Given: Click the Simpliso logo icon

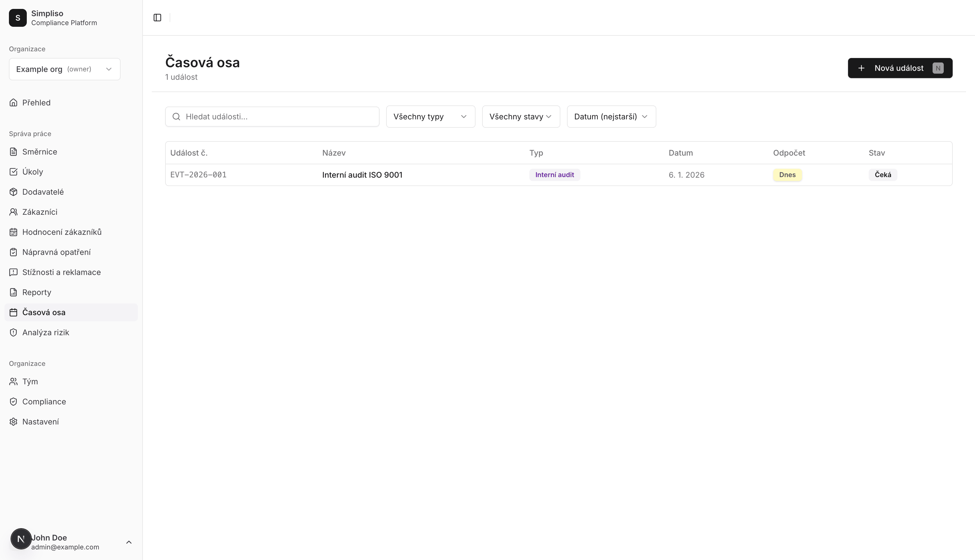Looking at the screenshot, I should click(x=18, y=18).
